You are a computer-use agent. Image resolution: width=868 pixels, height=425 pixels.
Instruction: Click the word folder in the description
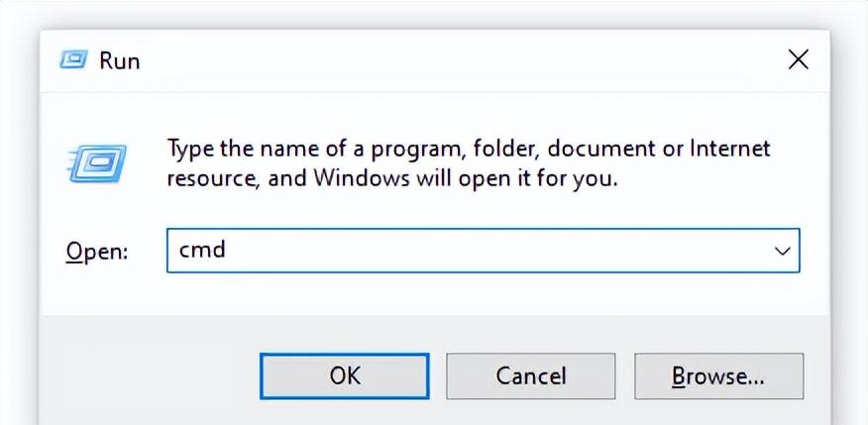tap(501, 149)
